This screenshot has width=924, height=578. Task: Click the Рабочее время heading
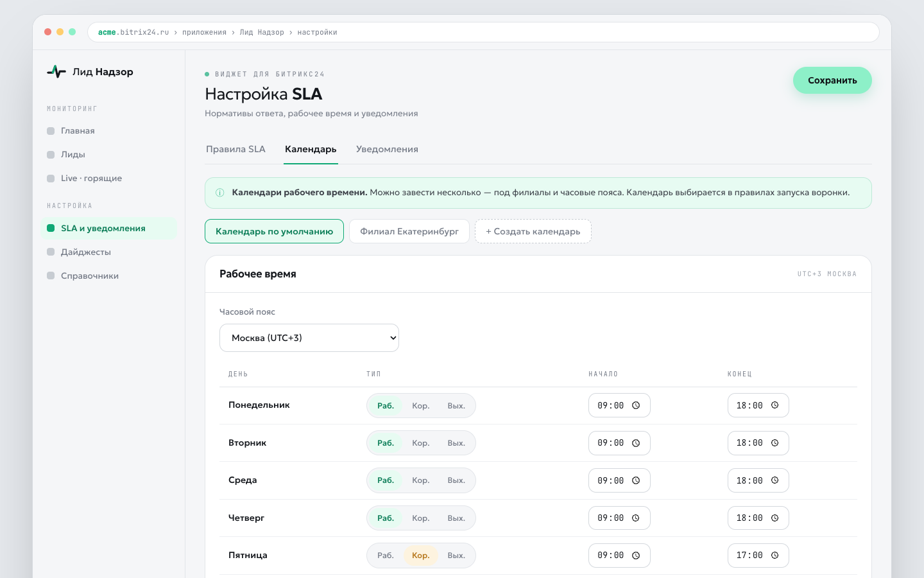click(x=258, y=274)
